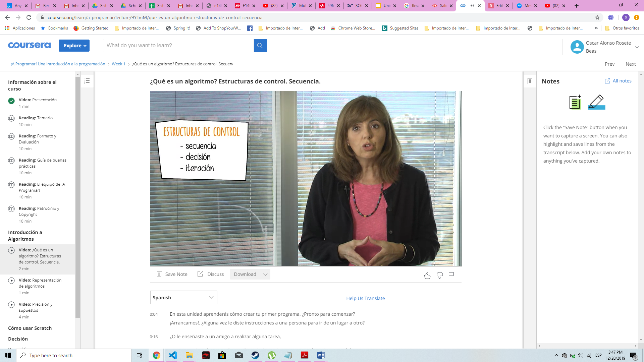This screenshot has width=644, height=362.
Task: Expand the Spanish language selector
Action: pyautogui.click(x=183, y=298)
